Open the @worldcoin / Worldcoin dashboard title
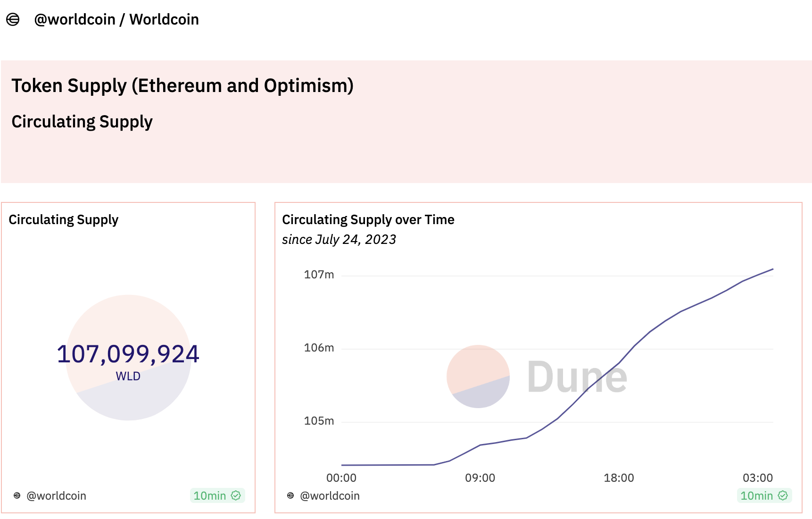812x519 pixels. click(116, 19)
